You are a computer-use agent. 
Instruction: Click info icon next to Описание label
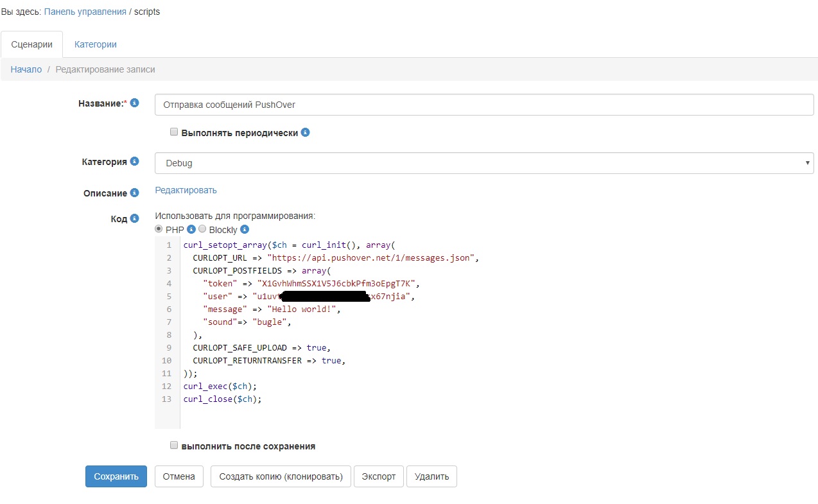tap(135, 193)
